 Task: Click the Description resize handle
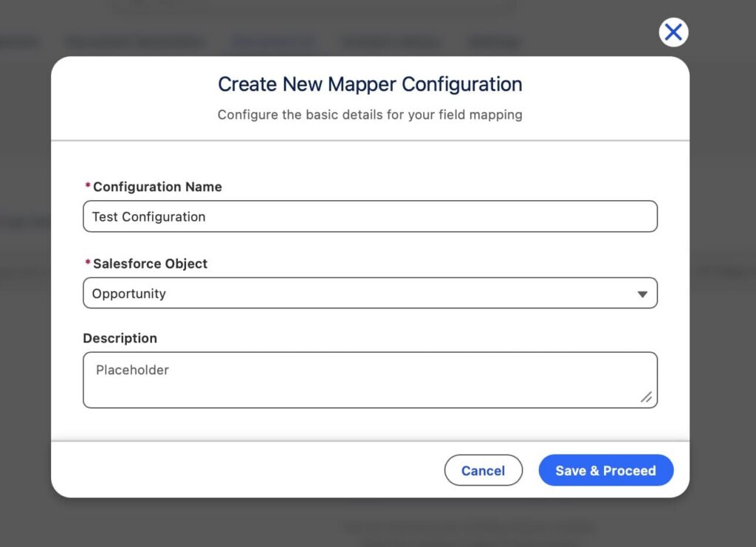click(646, 396)
